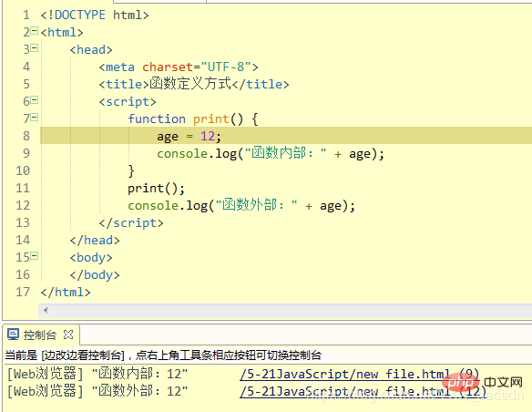Click the console monitor icon on 控制台 tab

(x=14, y=335)
